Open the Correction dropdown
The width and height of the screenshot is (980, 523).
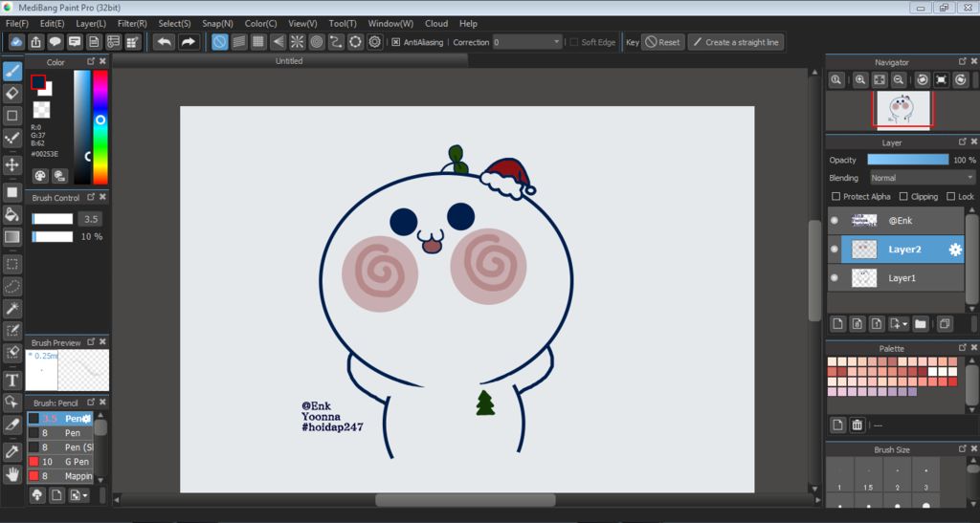(x=527, y=42)
